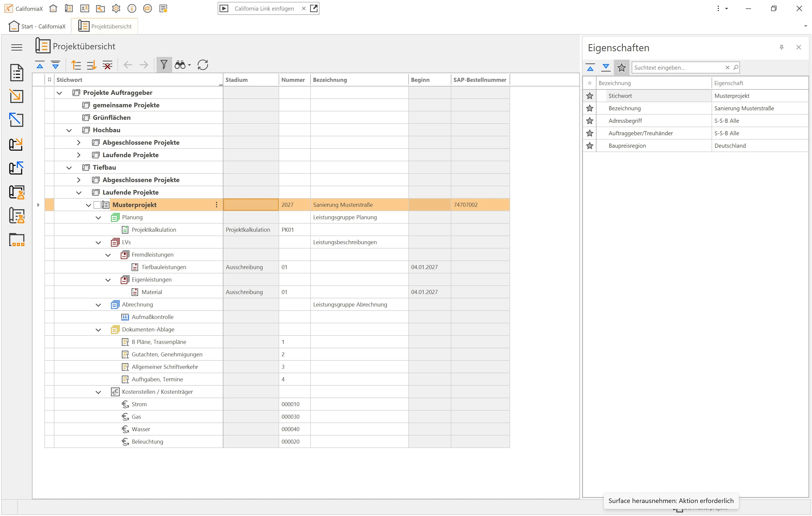Collapse the Projekte Auftraggeber node

click(x=59, y=93)
